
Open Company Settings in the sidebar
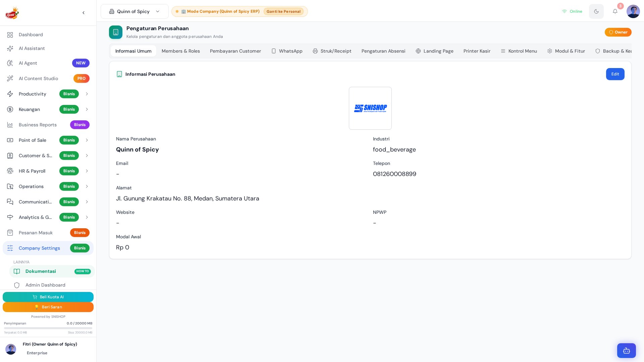(x=48, y=248)
